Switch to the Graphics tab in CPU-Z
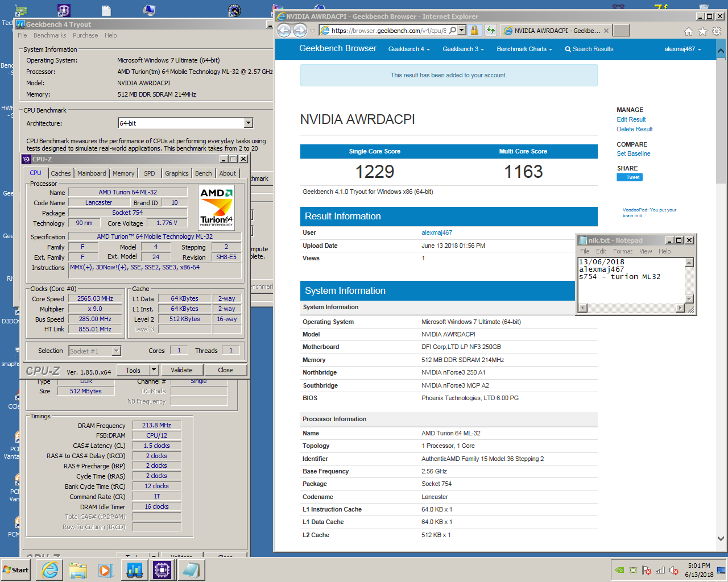The height and width of the screenshot is (582, 728). (176, 173)
